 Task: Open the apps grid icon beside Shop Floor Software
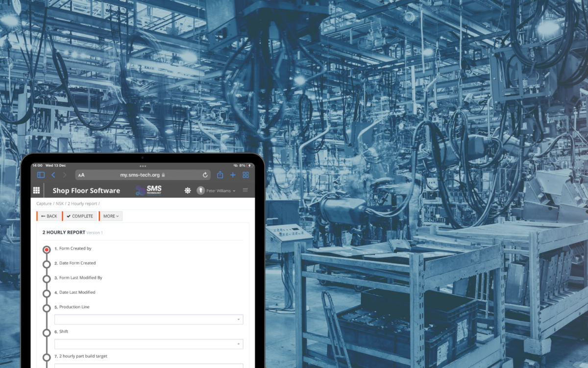(x=36, y=190)
